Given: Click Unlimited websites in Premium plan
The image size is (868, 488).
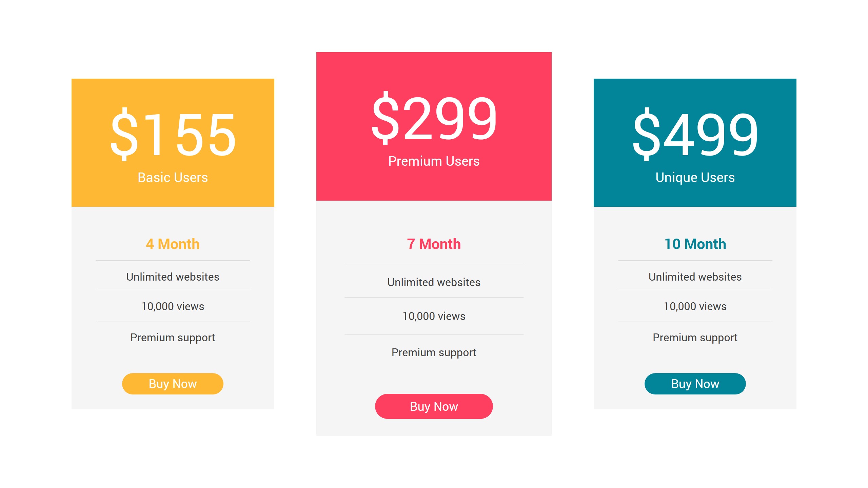Looking at the screenshot, I should point(434,282).
